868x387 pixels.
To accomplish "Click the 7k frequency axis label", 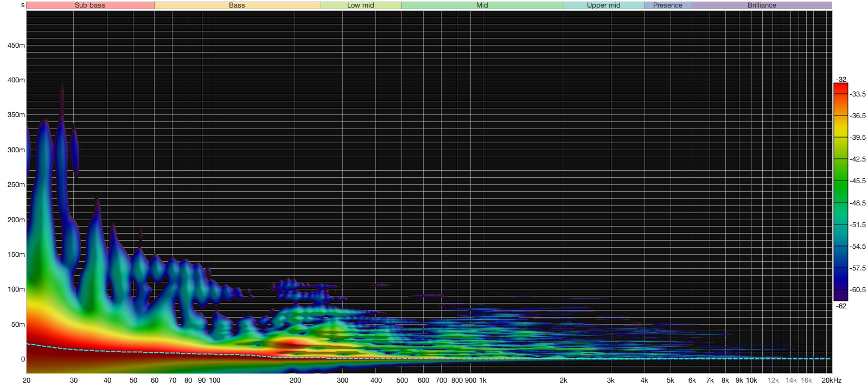I will (710, 380).
